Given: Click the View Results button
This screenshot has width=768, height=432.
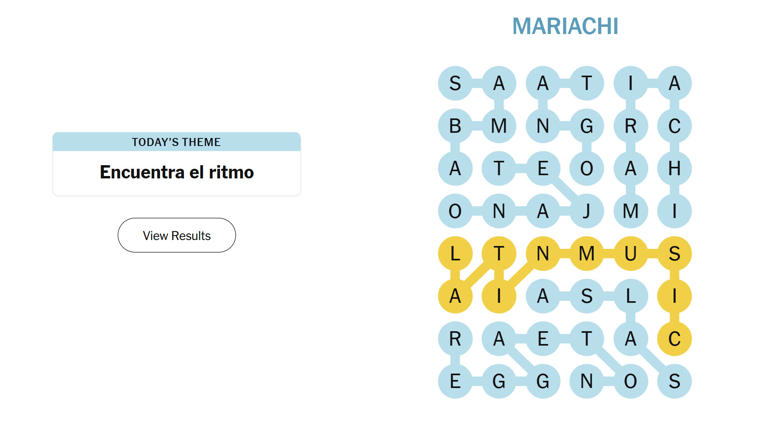Looking at the screenshot, I should (x=177, y=236).
